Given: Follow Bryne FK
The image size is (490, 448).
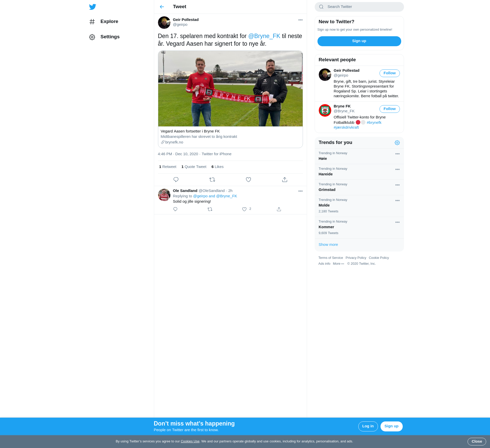Looking at the screenshot, I should coord(389,109).
